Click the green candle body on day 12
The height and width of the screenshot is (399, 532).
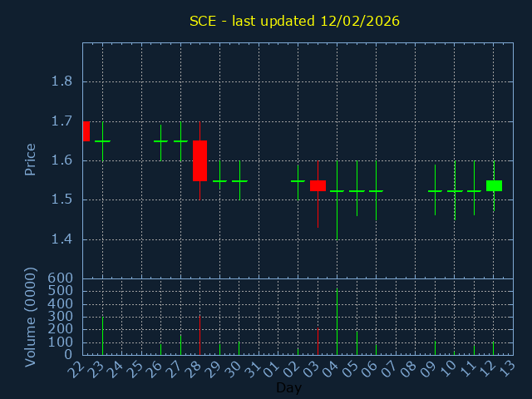tap(494, 185)
